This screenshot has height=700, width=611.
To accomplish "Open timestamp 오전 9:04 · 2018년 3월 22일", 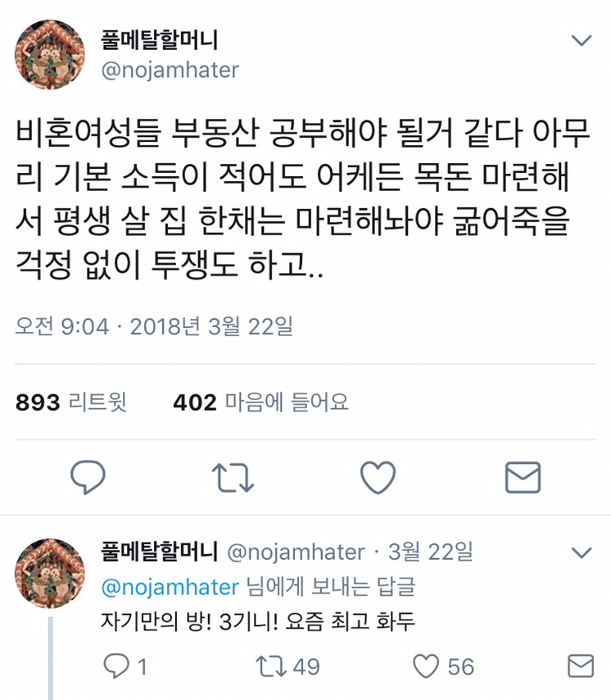I will pyautogui.click(x=154, y=326).
